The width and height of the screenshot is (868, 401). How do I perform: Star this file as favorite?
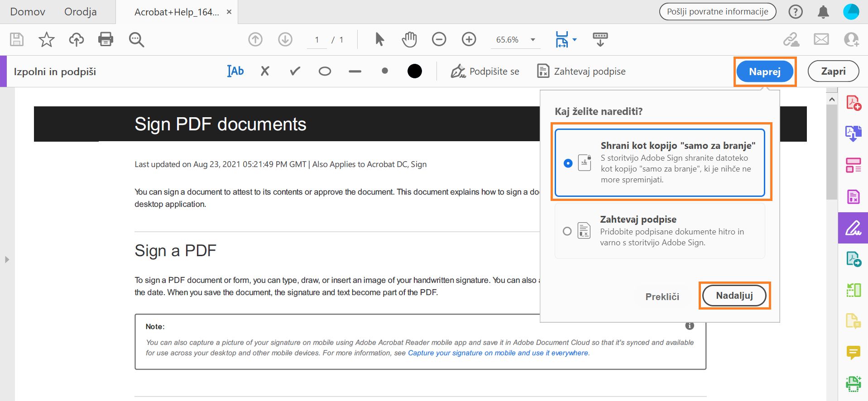click(46, 40)
